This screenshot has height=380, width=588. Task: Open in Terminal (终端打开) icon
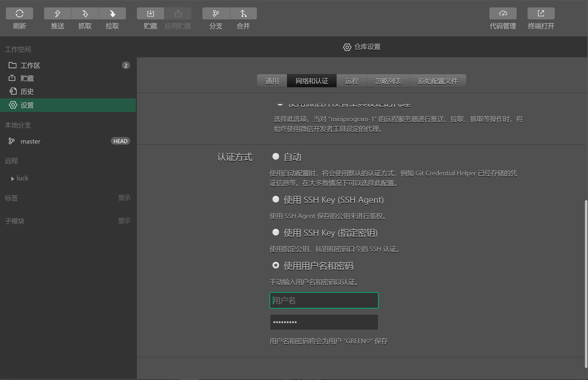pos(541,13)
